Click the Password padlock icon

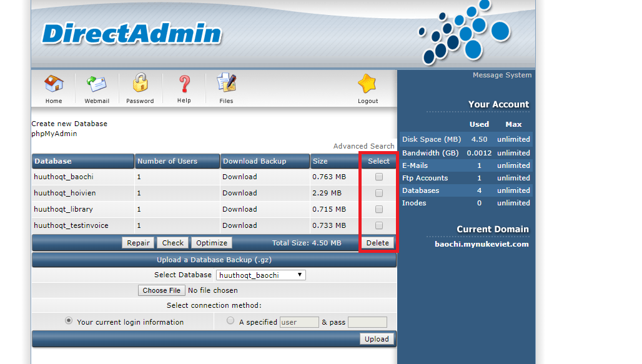click(x=140, y=84)
